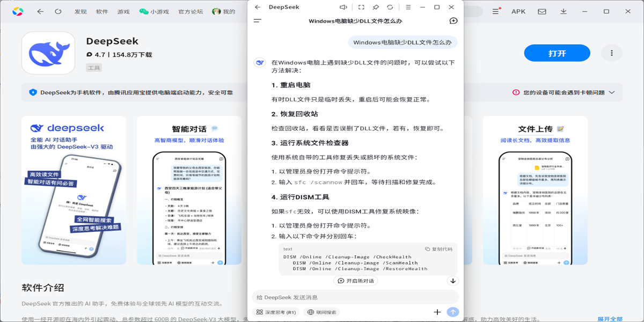The image size is (644, 322).
Task: Refresh the DeepSeek window
Action: pyautogui.click(x=390, y=8)
